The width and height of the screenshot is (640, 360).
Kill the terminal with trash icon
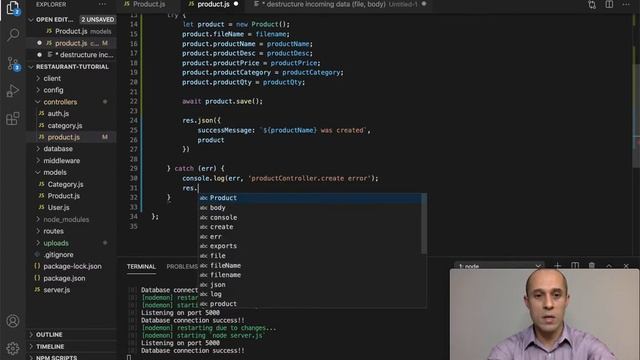pos(592,266)
